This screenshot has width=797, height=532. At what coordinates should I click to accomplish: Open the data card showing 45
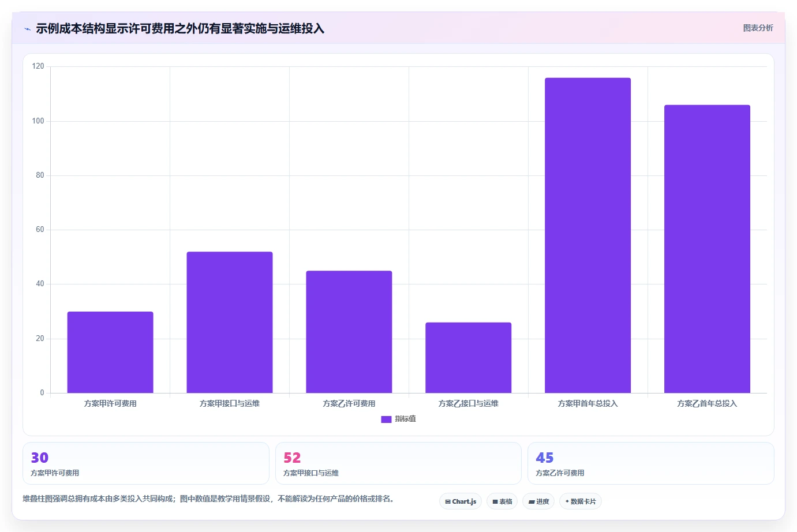(x=651, y=463)
